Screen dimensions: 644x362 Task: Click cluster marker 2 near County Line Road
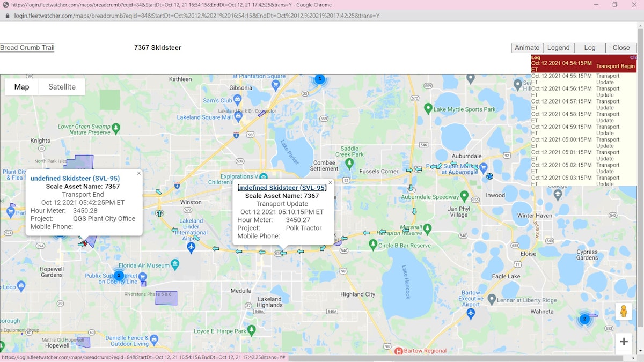(119, 275)
